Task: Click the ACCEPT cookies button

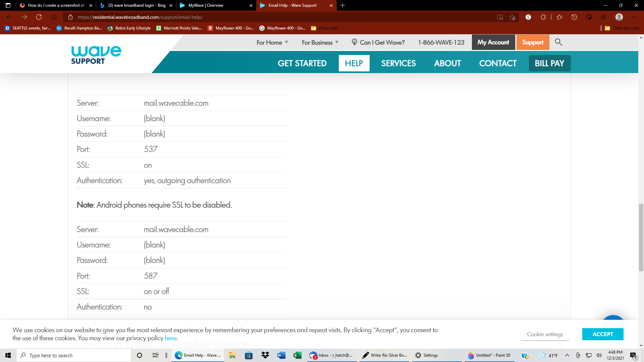Action: coord(602,334)
